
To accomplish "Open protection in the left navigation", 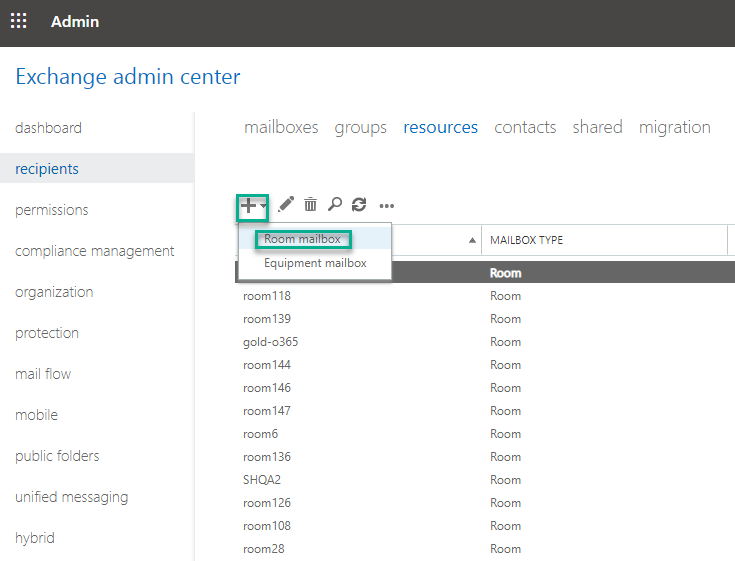I will [47, 333].
